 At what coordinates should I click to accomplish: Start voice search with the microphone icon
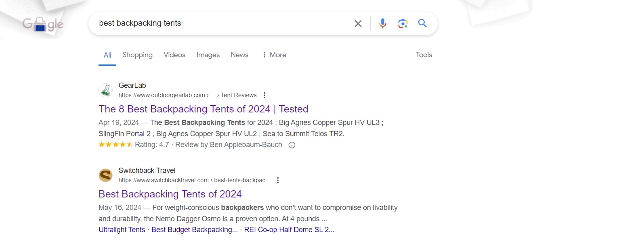pos(382,23)
